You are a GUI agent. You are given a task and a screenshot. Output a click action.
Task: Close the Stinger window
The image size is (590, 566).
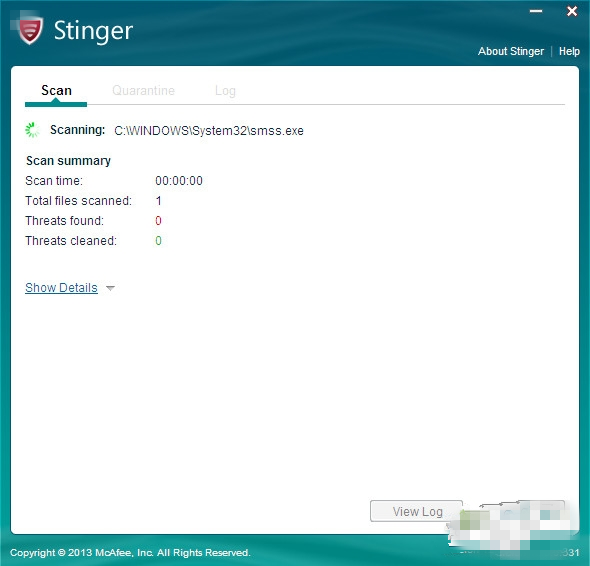(572, 11)
